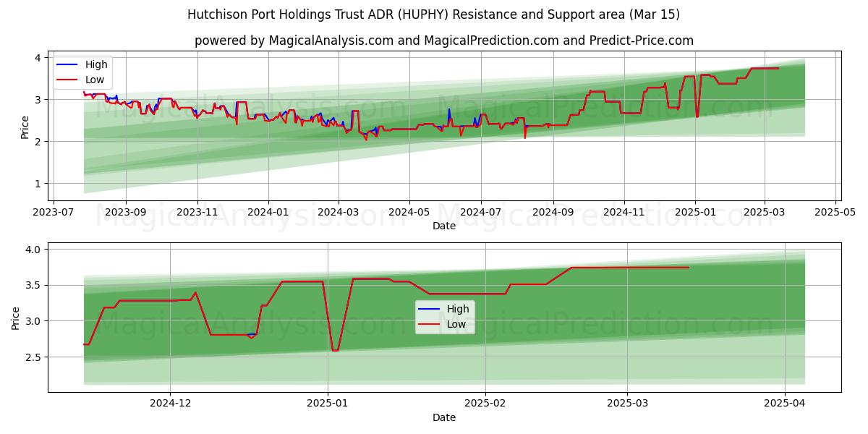Click the bottom chart 'Date' axis label
868x434 pixels.
pyautogui.click(x=444, y=417)
